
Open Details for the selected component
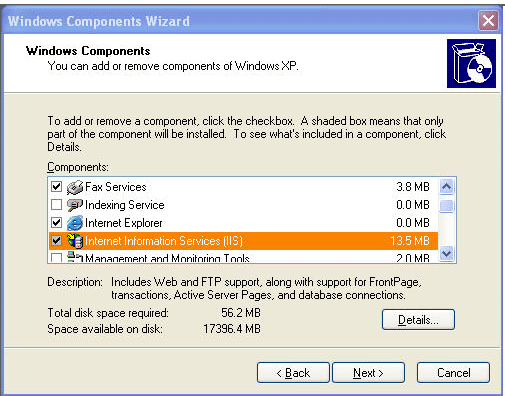coord(418,320)
